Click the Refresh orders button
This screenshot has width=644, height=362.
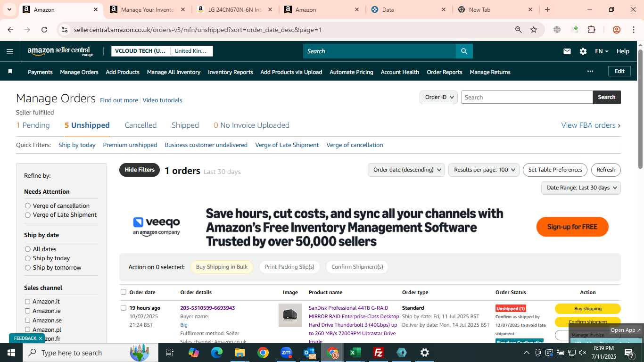click(x=606, y=170)
